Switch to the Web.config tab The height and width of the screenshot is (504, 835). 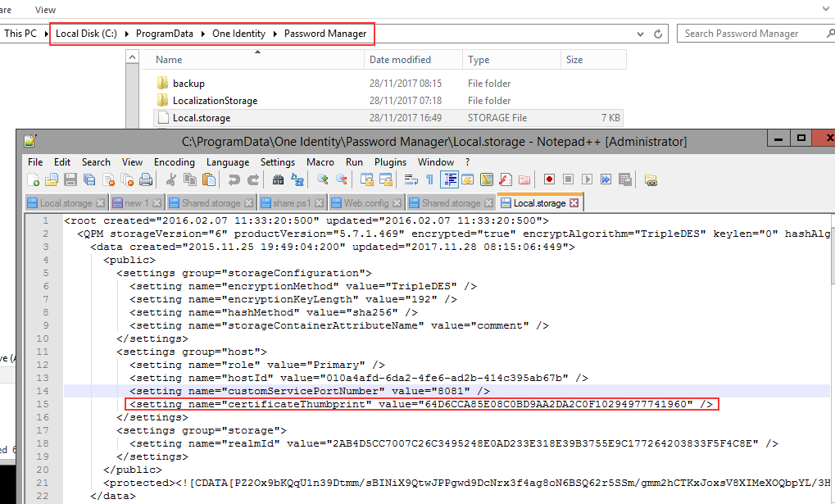point(366,203)
